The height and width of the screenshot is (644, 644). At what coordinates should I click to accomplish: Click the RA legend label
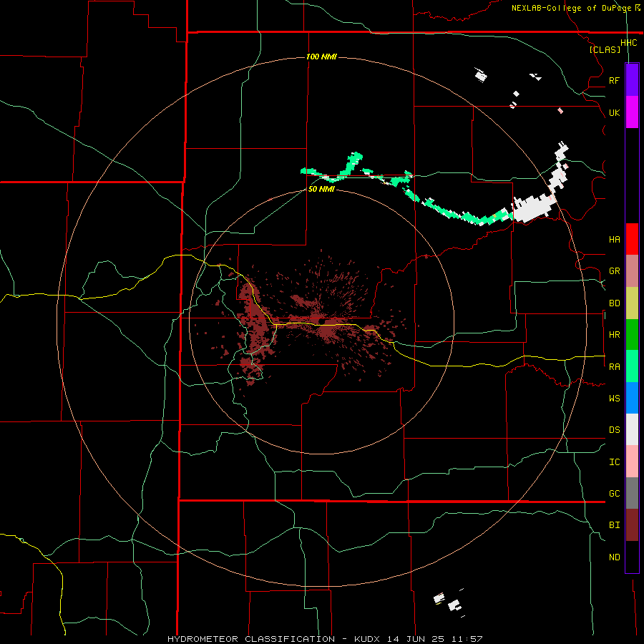coord(614,367)
